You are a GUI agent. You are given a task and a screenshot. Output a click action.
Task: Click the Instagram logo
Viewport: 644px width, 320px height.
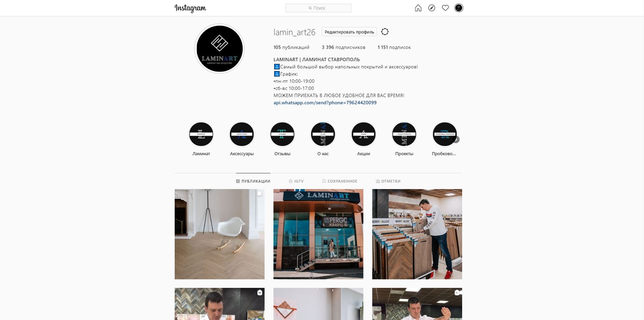190,8
